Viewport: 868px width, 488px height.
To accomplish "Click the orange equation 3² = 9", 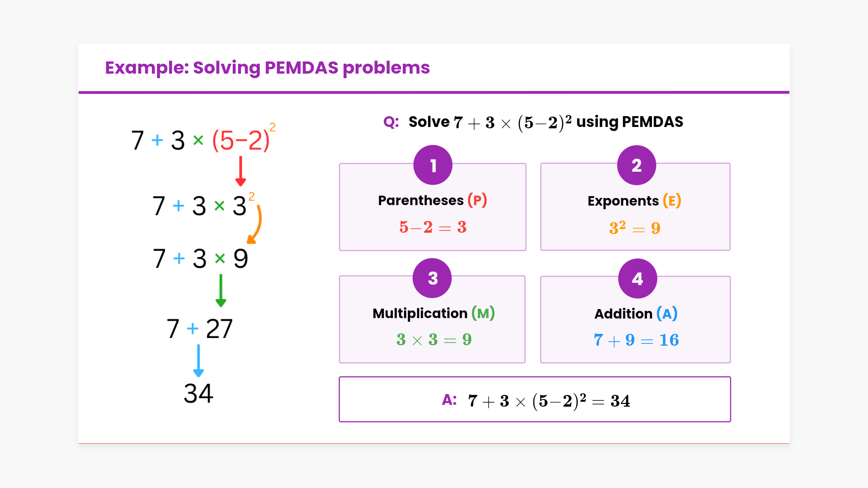I will [x=635, y=228].
